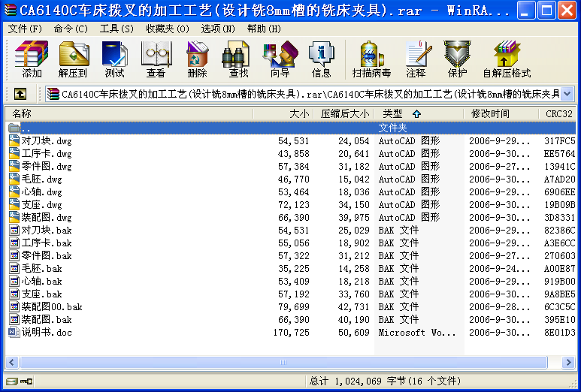The height and width of the screenshot is (392, 581).
Task: Click 'Microsoft Wo...' type cell
Action: (417, 333)
